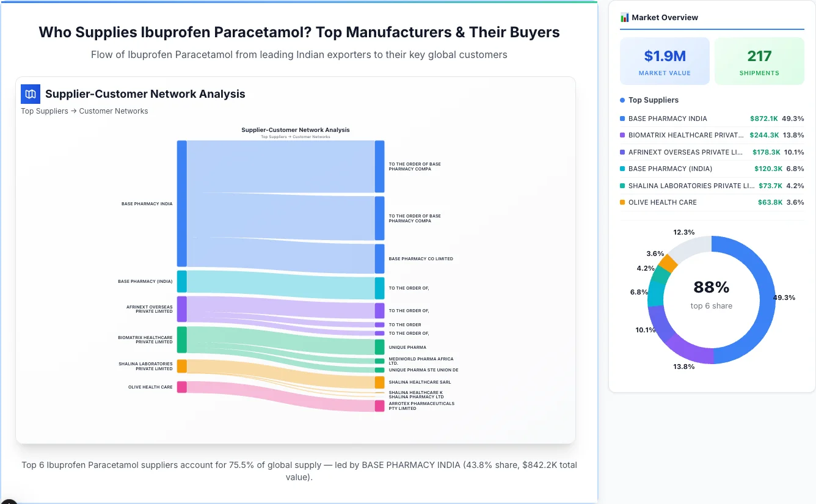Viewport: 816px width, 504px height.
Task: Click the orange swatch next to OLIVE HEALTH CARE
Action: point(622,202)
